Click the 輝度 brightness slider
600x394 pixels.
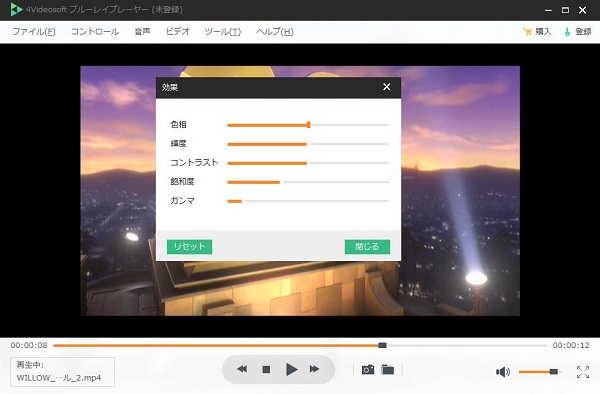[x=308, y=144]
